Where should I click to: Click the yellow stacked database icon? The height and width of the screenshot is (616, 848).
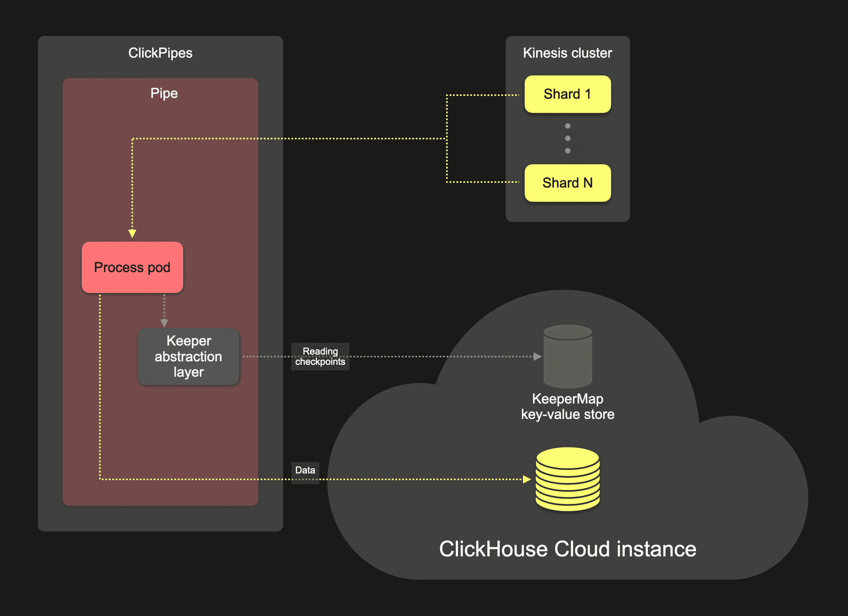pyautogui.click(x=567, y=479)
